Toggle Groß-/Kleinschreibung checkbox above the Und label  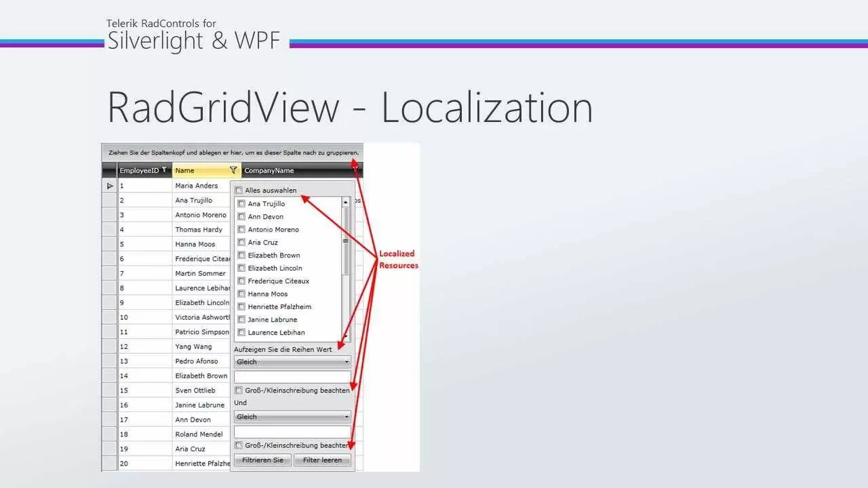click(239, 390)
